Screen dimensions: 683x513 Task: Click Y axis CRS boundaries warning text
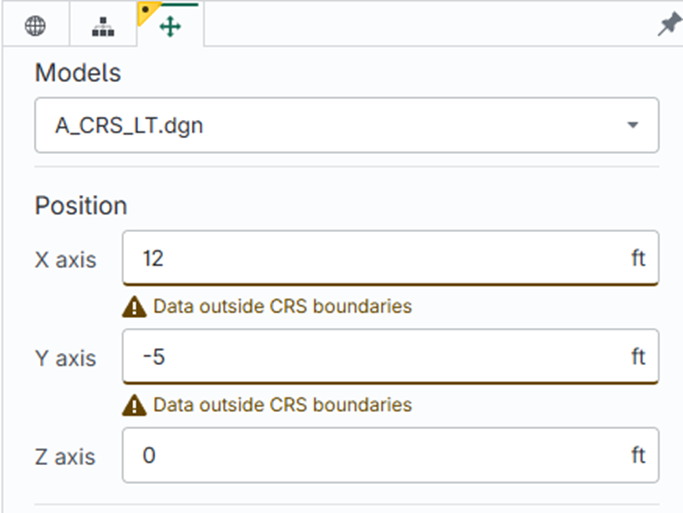coord(282,405)
